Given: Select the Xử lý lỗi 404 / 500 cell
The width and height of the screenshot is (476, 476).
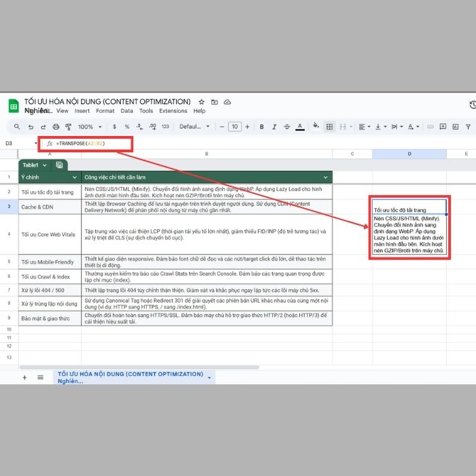Looking at the screenshot, I should [50, 290].
